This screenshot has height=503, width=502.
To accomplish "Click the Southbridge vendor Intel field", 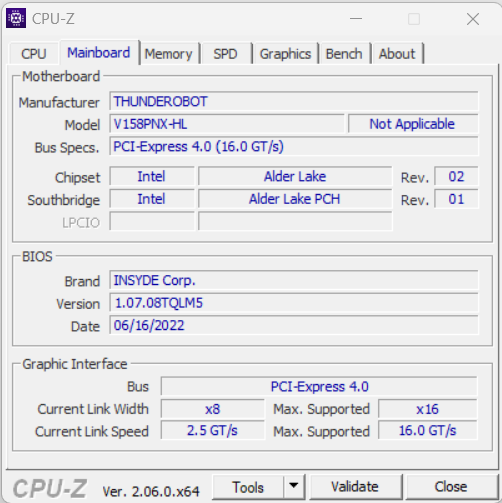I will (x=152, y=199).
